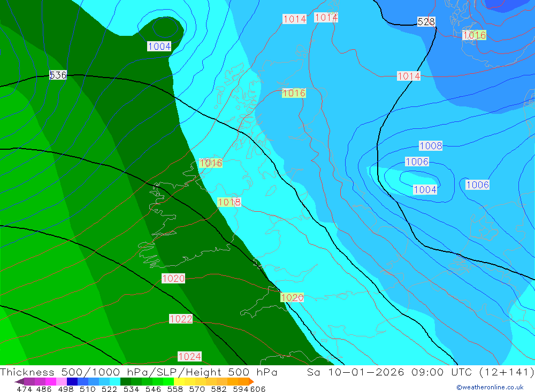Click the 528 height contour label
The image size is (535, 392).
point(426,22)
